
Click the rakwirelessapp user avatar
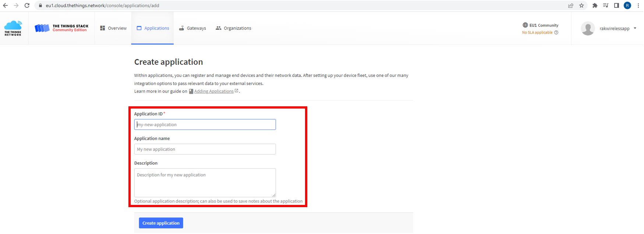tap(588, 28)
